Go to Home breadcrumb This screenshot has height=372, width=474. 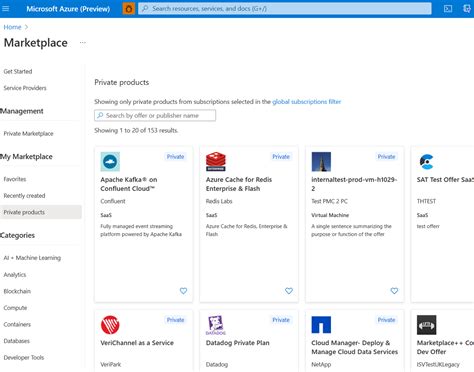click(x=12, y=27)
